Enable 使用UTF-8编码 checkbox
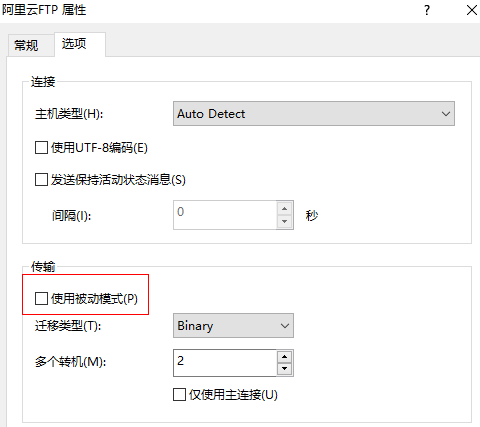 [41, 147]
